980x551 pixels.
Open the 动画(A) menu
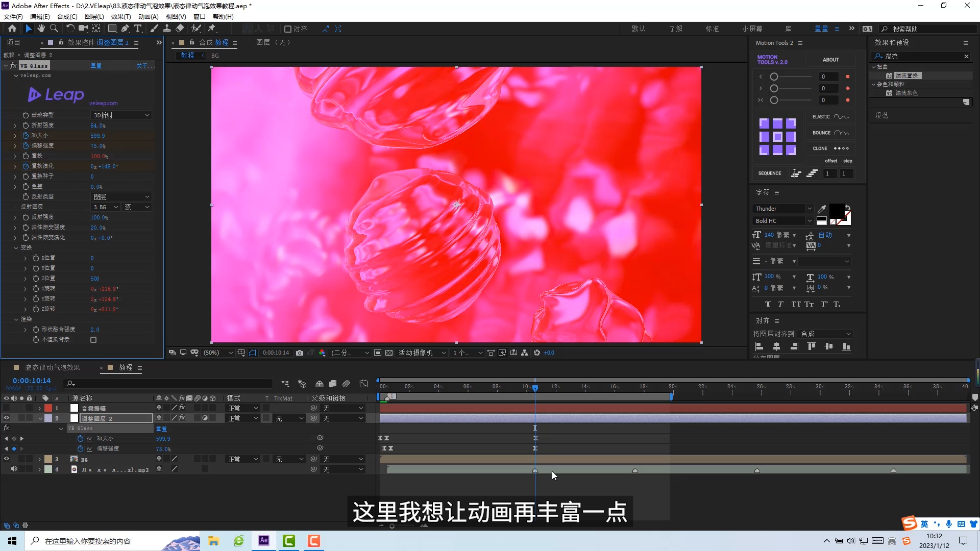(148, 17)
